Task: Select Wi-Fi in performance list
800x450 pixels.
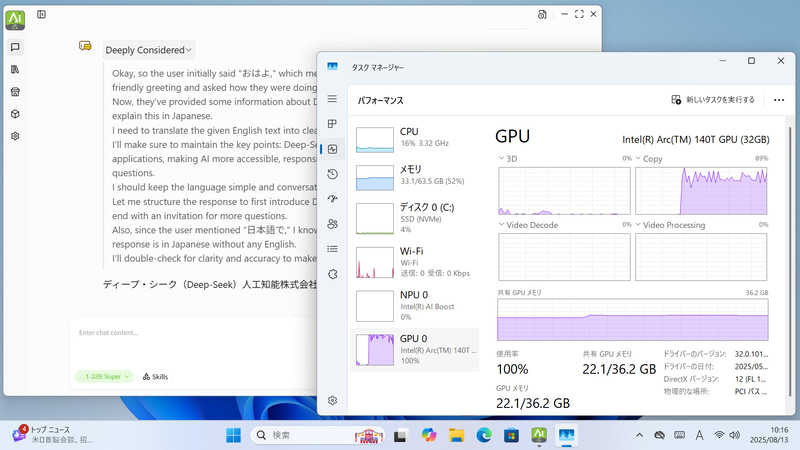Action: (x=415, y=262)
